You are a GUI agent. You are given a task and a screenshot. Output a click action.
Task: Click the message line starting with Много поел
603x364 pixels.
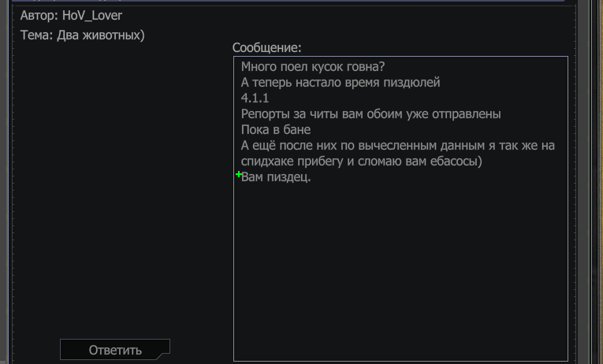click(313, 66)
